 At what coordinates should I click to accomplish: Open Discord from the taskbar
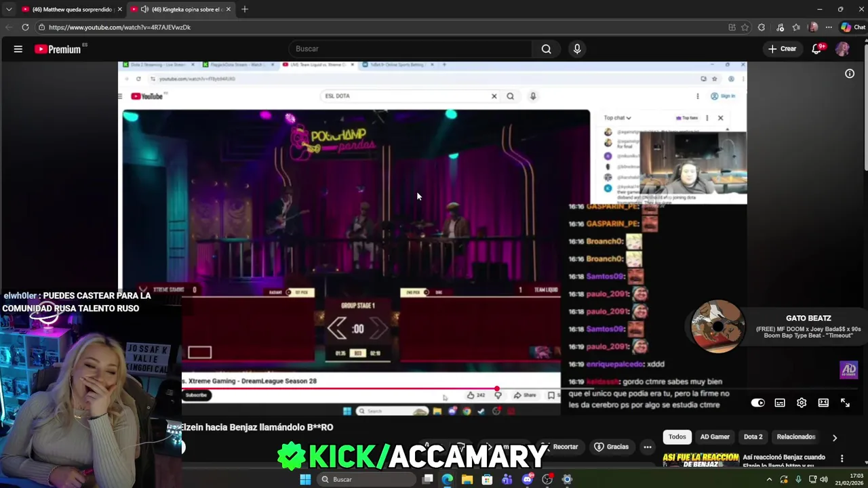tap(528, 479)
